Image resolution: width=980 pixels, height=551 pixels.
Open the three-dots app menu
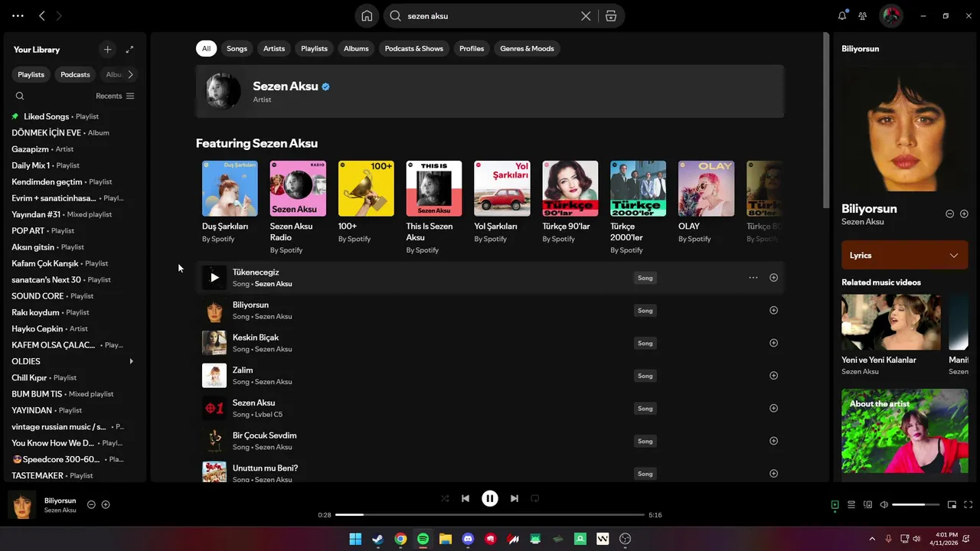tap(18, 15)
